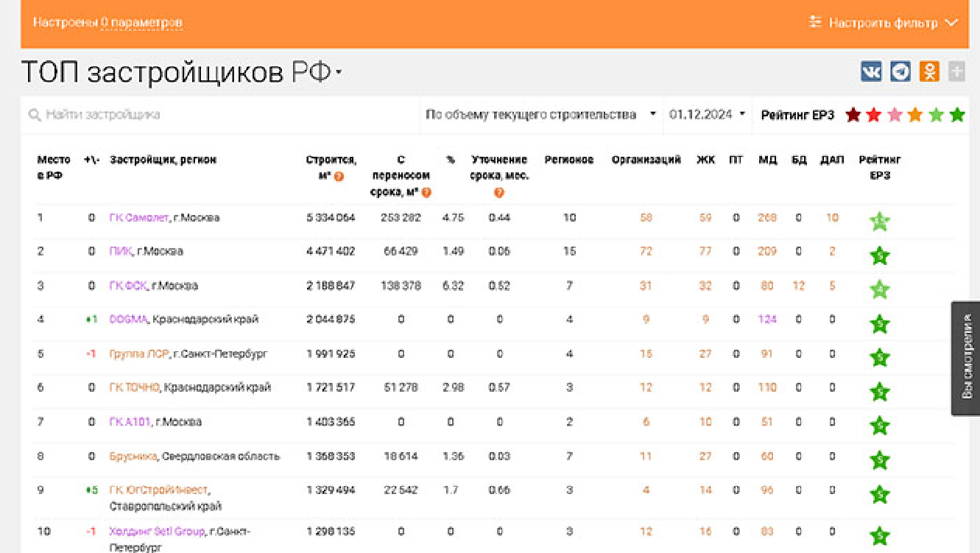Open ГК Самолет developer link
The width and height of the screenshot is (980, 553).
coord(138,218)
